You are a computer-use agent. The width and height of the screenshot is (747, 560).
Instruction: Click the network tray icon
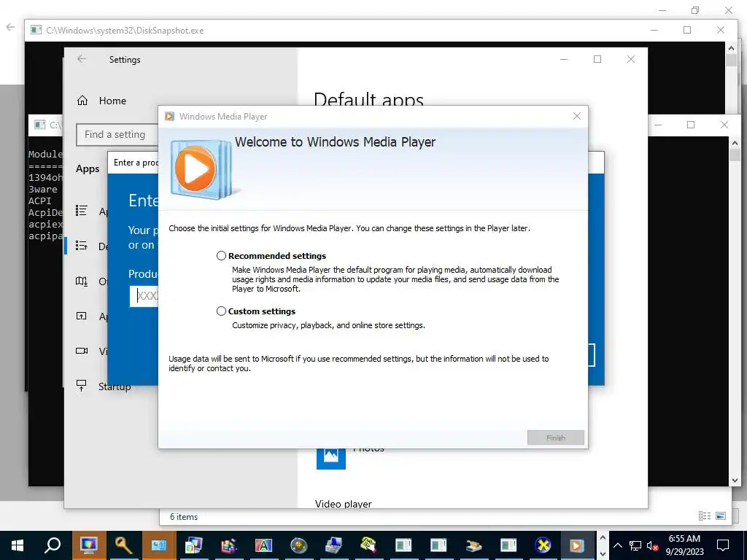pos(635,545)
